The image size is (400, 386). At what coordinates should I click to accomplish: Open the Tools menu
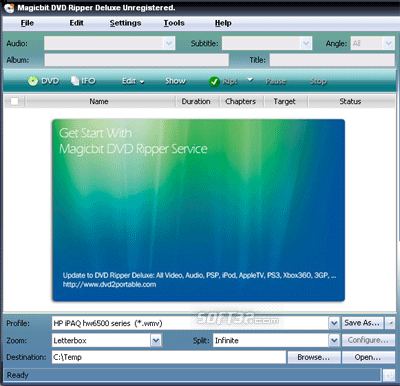point(174,23)
